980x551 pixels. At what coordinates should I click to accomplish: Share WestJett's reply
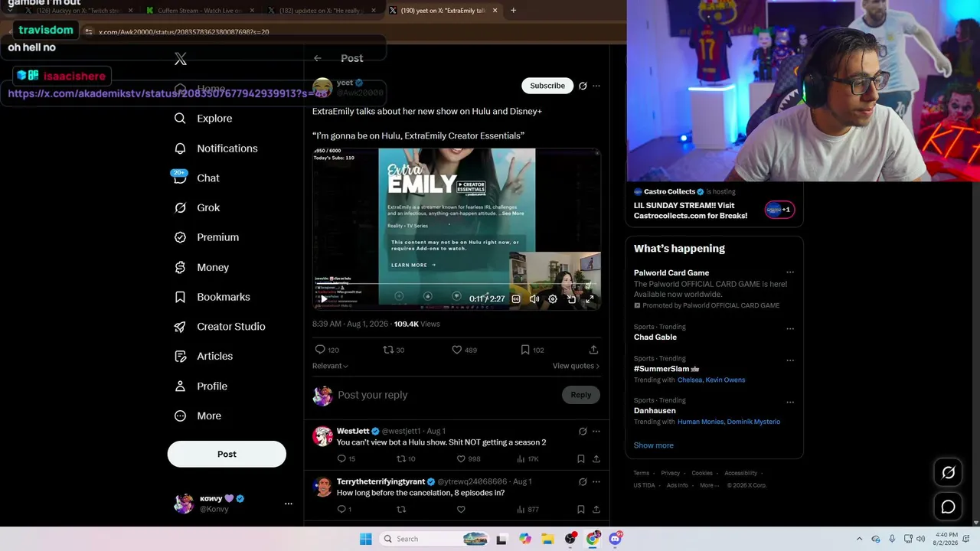(x=596, y=459)
